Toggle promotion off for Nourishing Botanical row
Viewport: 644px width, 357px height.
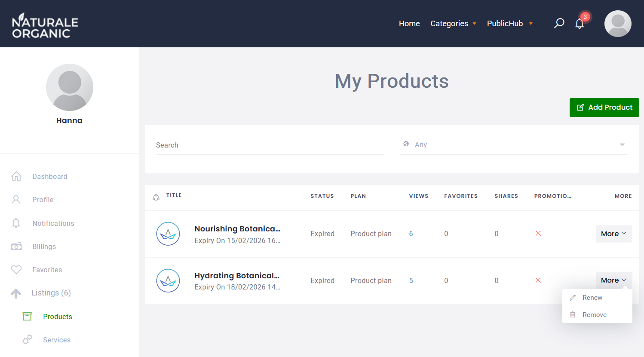[538, 233]
